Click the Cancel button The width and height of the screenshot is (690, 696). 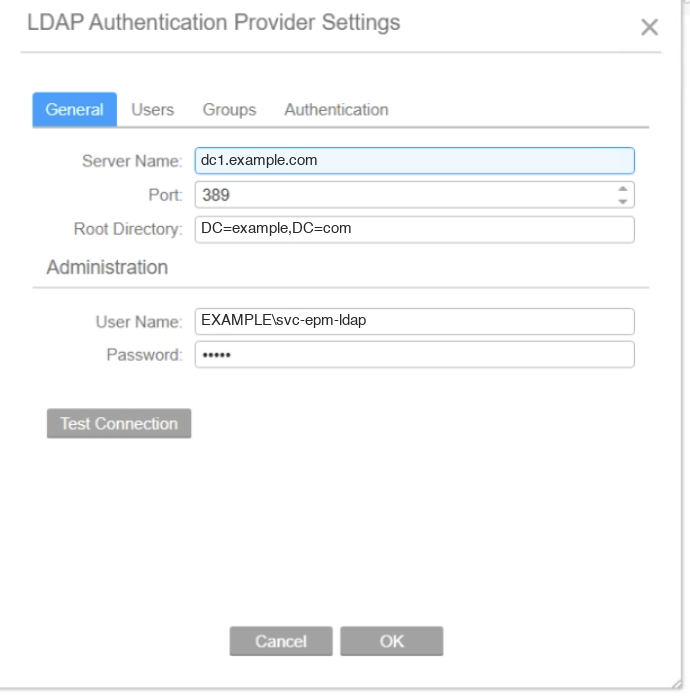pos(281,641)
